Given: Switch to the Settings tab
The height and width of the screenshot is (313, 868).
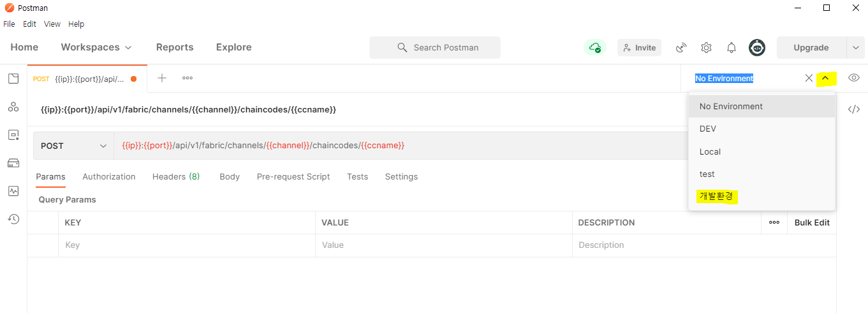Looking at the screenshot, I should tap(401, 176).
